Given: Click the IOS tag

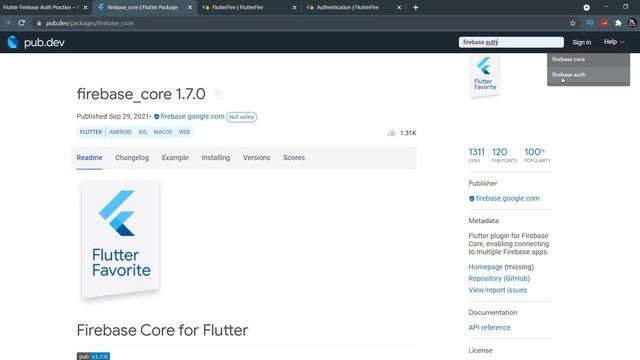Looking at the screenshot, I should (142, 132).
